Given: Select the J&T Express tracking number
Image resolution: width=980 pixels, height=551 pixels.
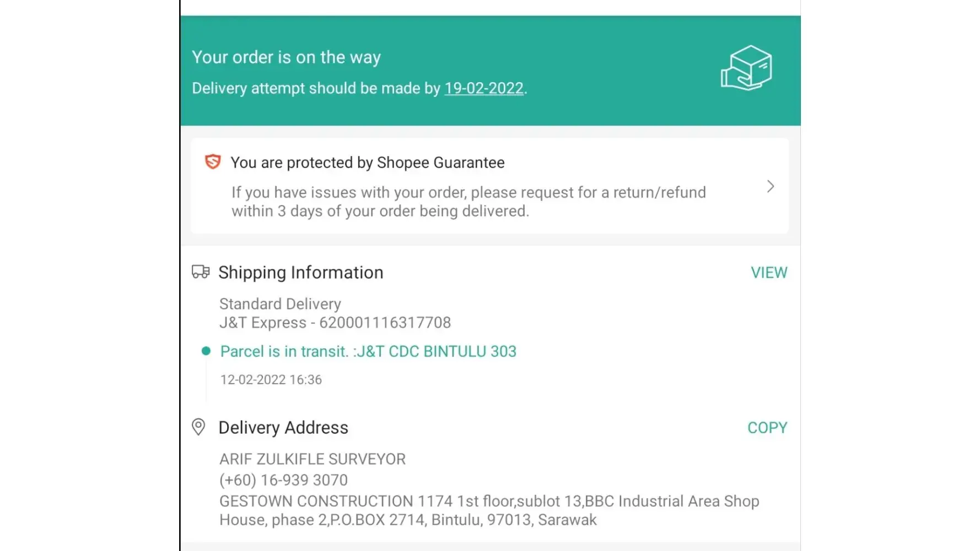Looking at the screenshot, I should 385,323.
